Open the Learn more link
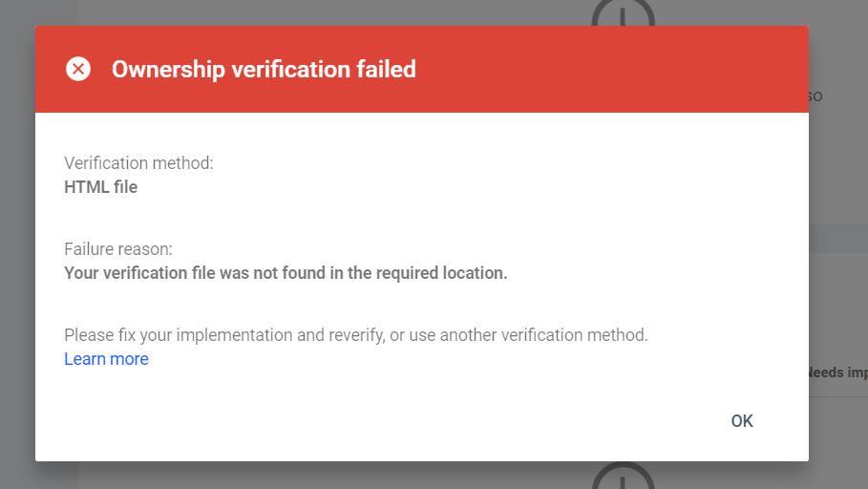 (106, 359)
